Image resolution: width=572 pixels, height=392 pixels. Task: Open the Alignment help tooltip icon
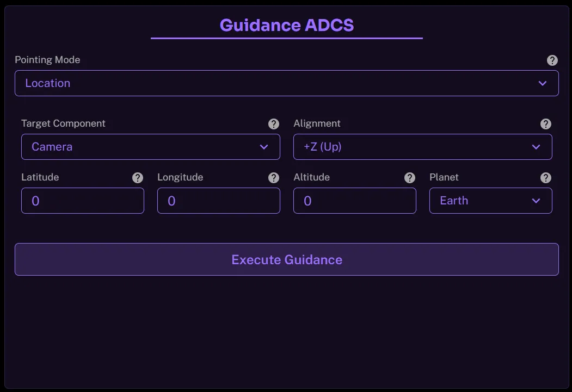pos(546,124)
